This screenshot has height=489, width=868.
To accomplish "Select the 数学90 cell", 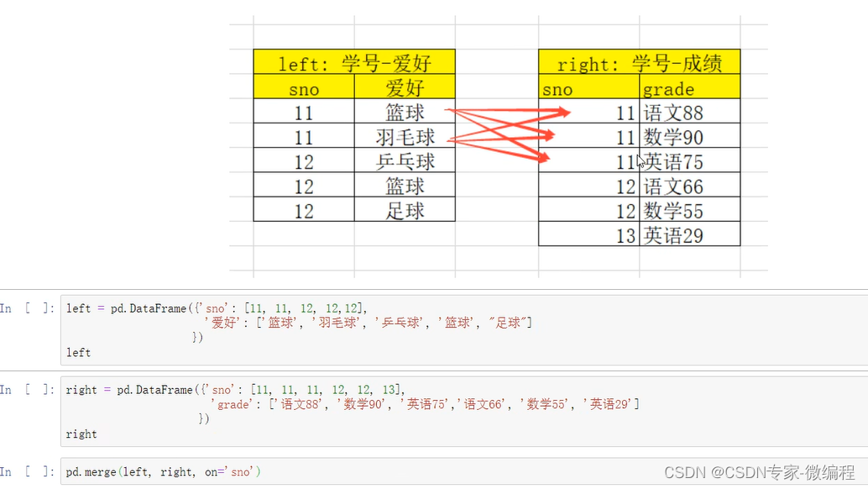I will click(x=690, y=135).
